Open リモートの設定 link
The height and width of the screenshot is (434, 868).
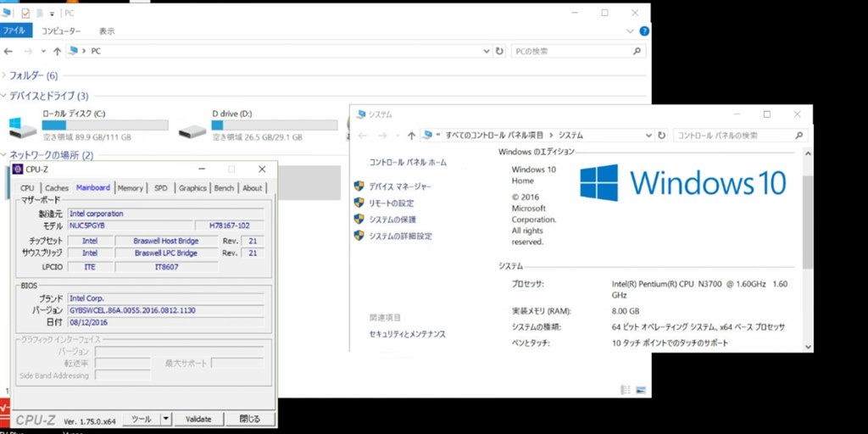392,203
